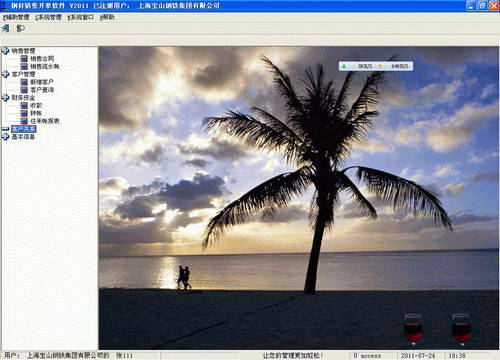This screenshot has height=360, width=500.
Task: Click the icon beside 销售流水帐
Action: click(24, 66)
